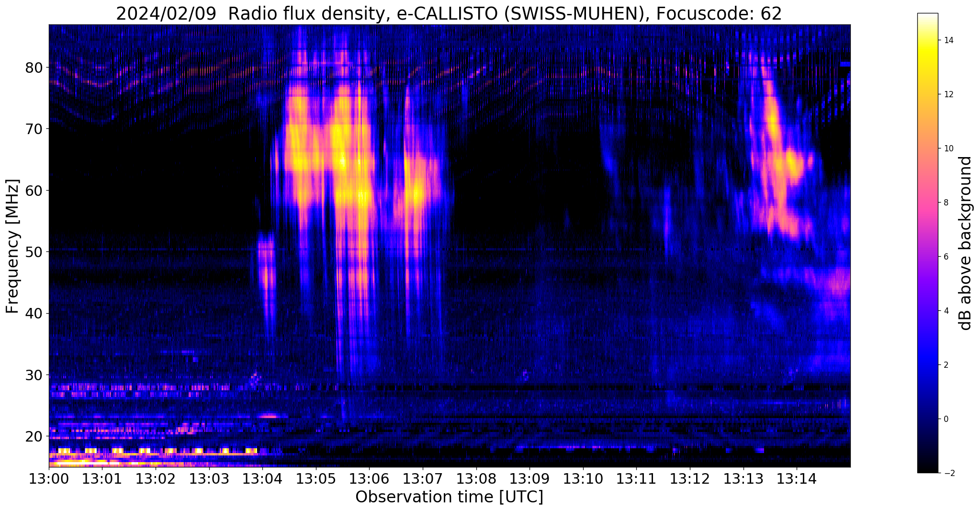Click the 13:02 time tick label
The height and width of the screenshot is (511, 980).
[156, 479]
